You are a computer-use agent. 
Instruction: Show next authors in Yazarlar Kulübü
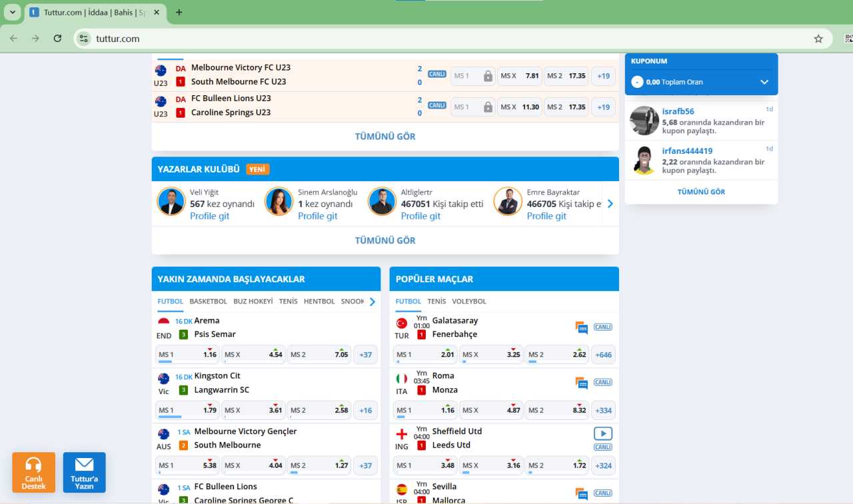610,204
